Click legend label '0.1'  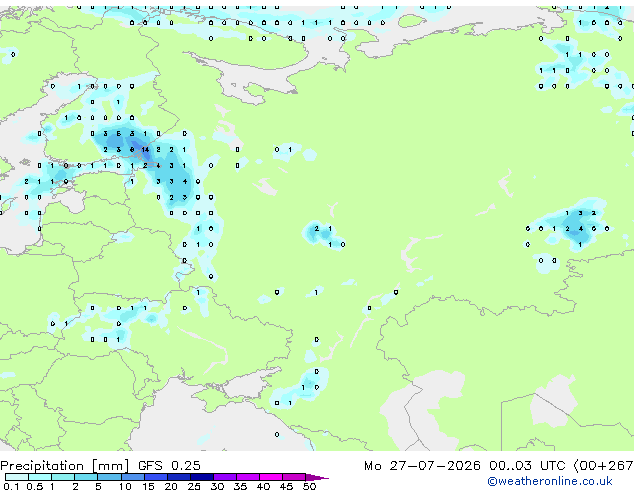11,486
